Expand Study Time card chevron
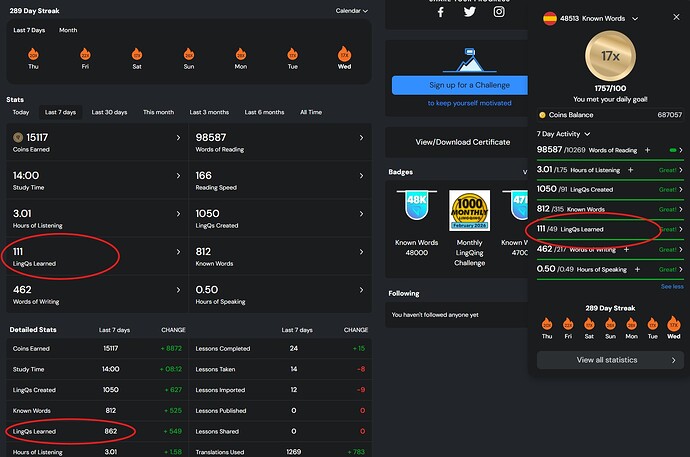Image resolution: width=690 pixels, height=457 pixels. [x=178, y=175]
